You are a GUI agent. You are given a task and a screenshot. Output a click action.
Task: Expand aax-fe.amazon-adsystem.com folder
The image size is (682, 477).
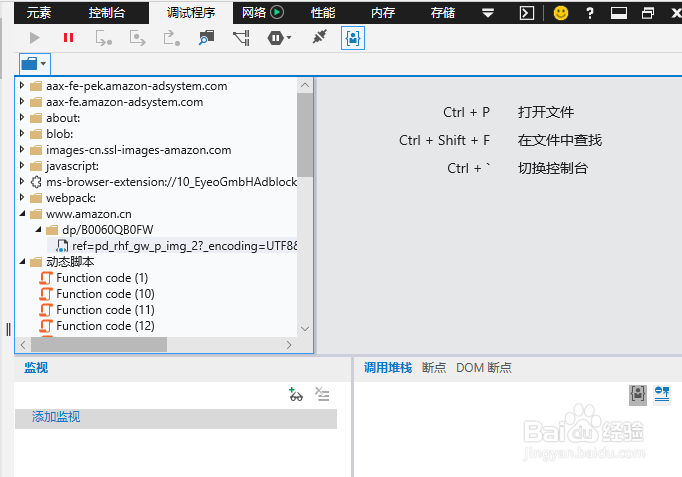pos(22,101)
